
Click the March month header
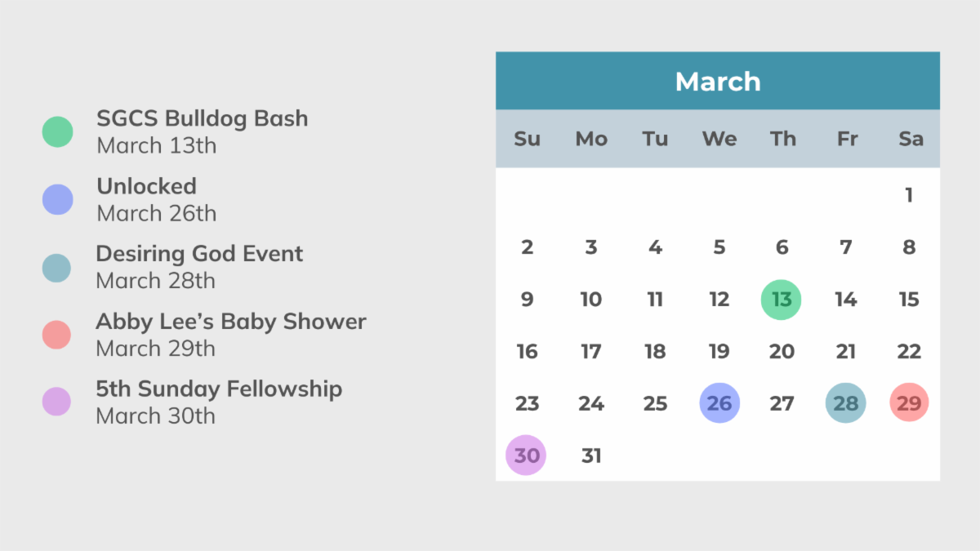[718, 82]
